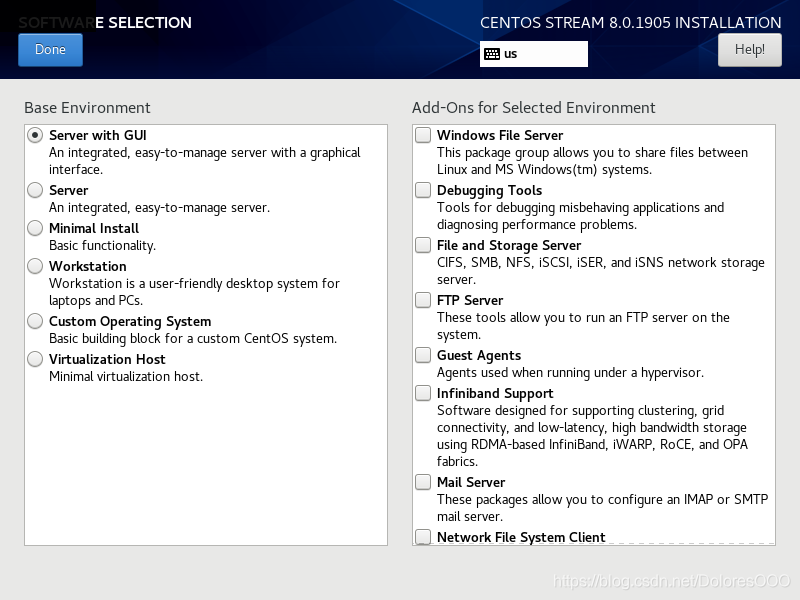
Task: Click the 'Virtualization Host' title text
Action: point(107,359)
